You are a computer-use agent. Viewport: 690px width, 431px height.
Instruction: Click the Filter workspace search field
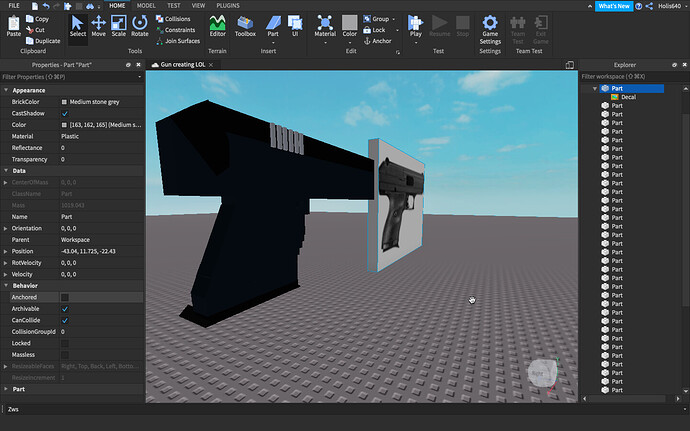634,77
